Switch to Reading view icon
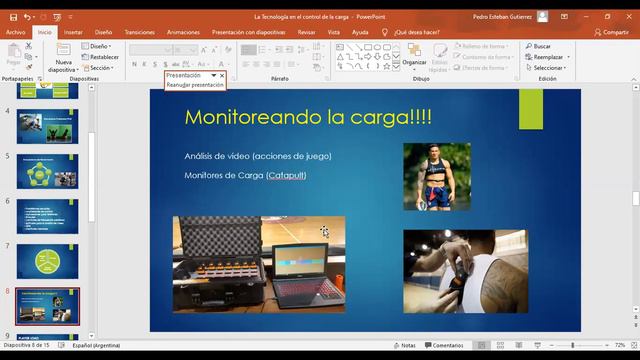Viewport: 640px width, 360px height. pos(519,345)
